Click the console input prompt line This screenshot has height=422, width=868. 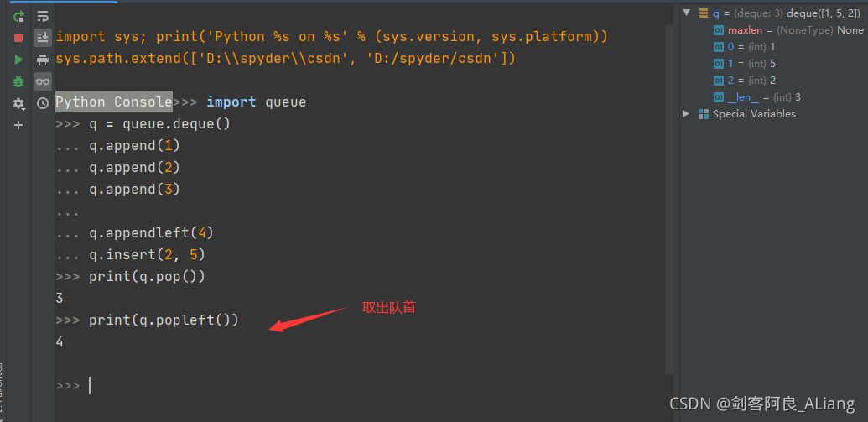335,386
